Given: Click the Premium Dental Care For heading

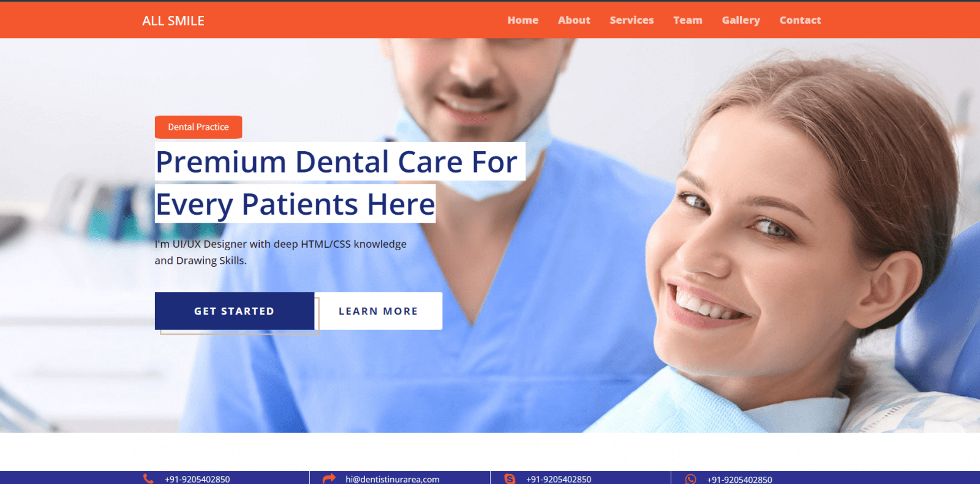Looking at the screenshot, I should [337, 162].
